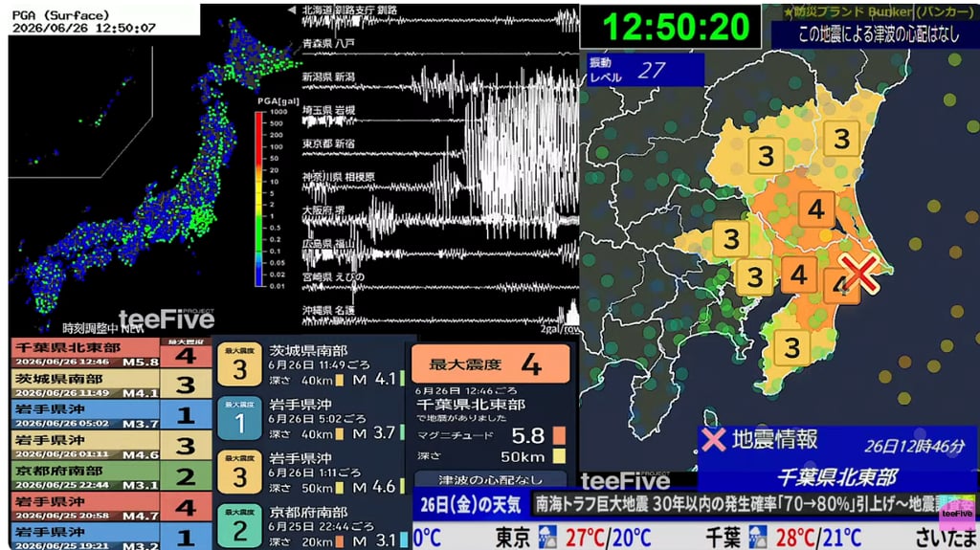Open the 茨城県南部 M4.1 history row

pos(111,385)
